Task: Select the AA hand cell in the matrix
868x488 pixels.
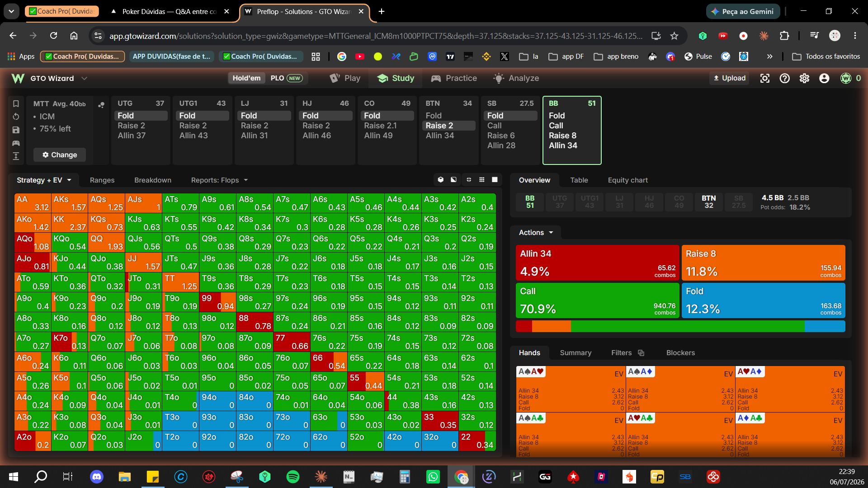Action: pos(33,203)
